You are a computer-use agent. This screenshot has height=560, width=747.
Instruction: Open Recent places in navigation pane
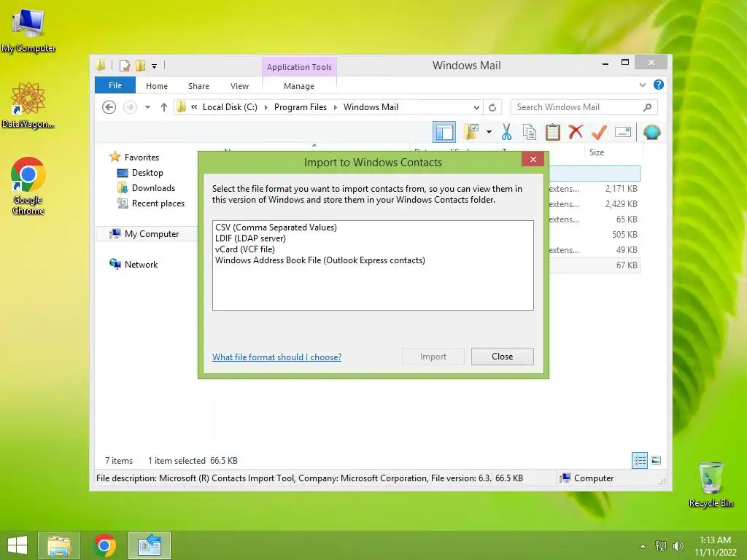[x=158, y=203]
